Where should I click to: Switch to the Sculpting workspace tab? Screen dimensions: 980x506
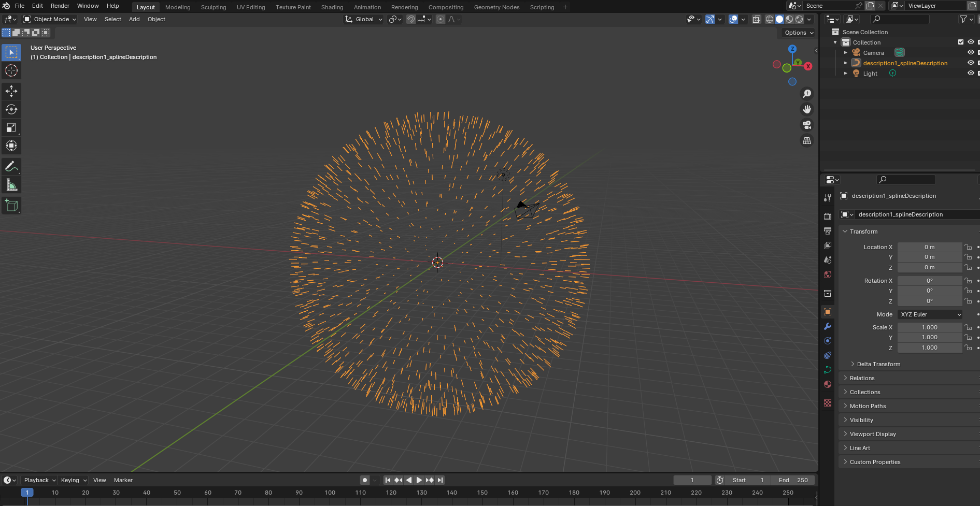point(214,7)
